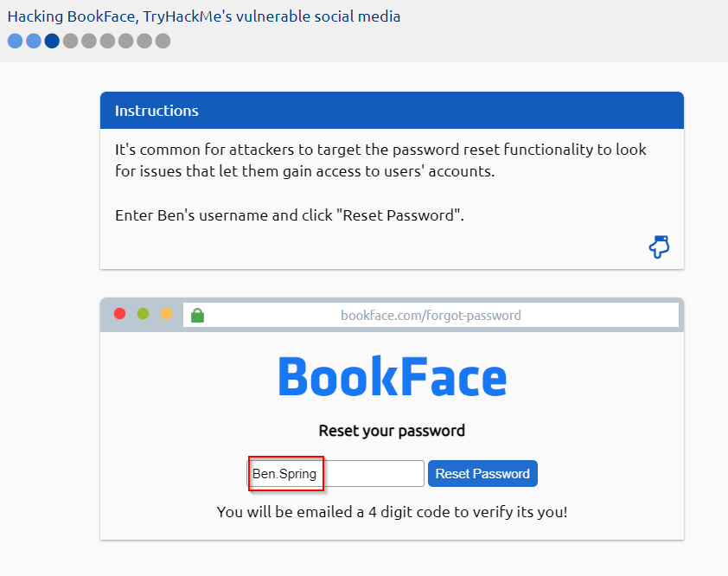Click the bookface.com/forgot-password address bar

pos(431,315)
